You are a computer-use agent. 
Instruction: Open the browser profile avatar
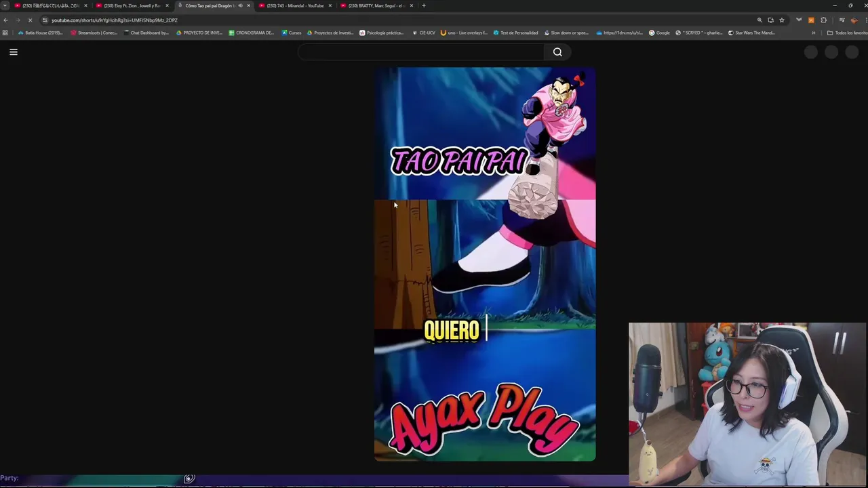[x=854, y=20]
